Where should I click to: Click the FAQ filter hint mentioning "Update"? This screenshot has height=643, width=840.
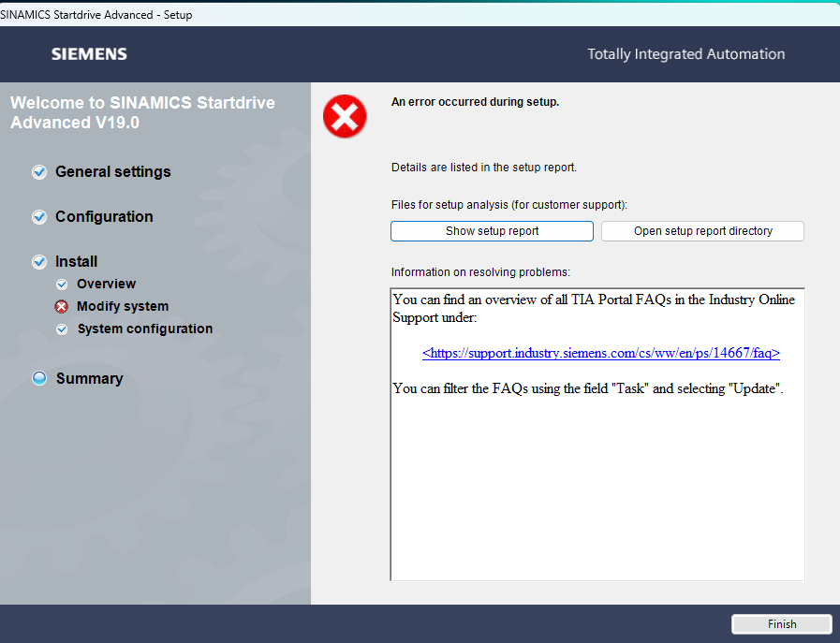(588, 388)
